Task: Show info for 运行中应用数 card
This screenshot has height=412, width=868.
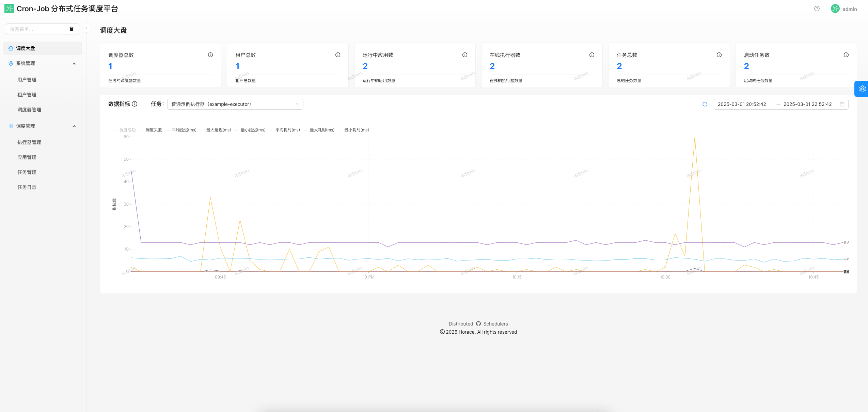Action: click(x=465, y=55)
